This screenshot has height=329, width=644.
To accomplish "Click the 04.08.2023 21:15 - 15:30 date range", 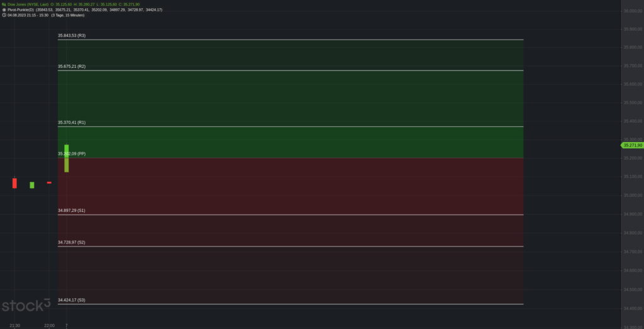I will click(28, 15).
